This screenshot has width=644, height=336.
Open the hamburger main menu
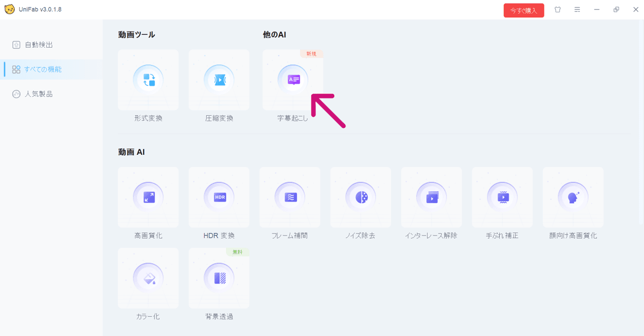[x=577, y=10]
